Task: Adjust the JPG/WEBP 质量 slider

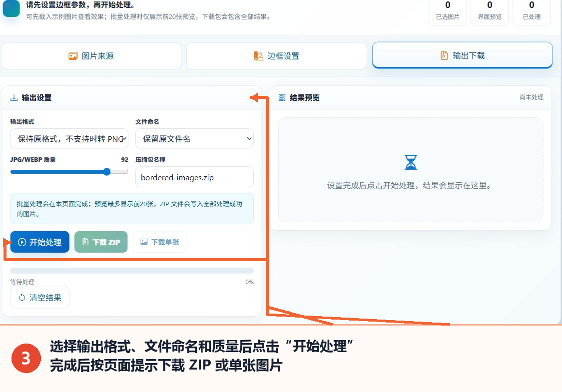Action: pos(69,172)
